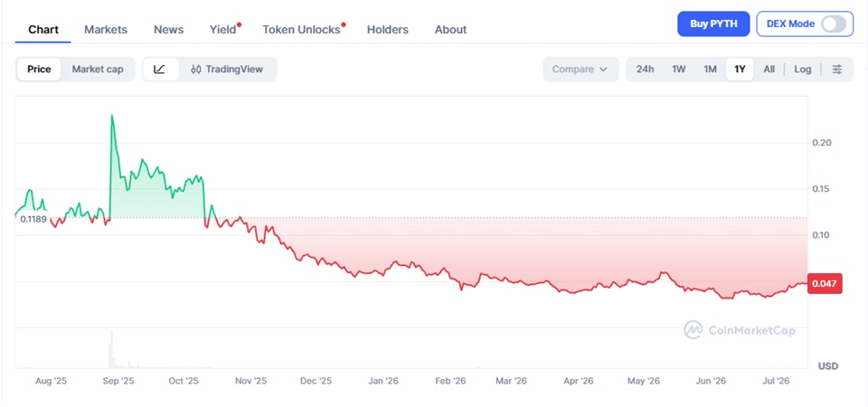The width and height of the screenshot is (868, 407).
Task: Switch to Price view
Action: point(39,70)
